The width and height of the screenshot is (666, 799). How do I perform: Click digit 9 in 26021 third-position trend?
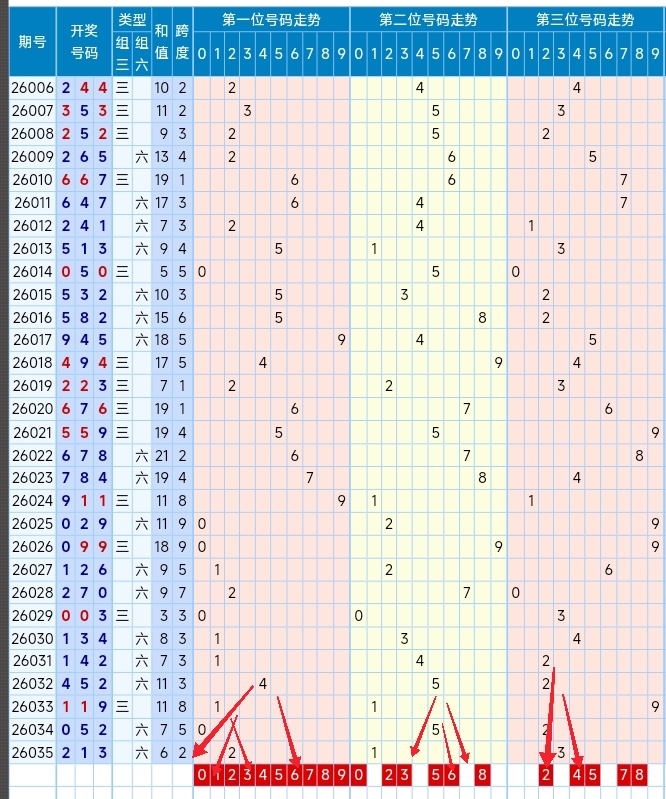(655, 433)
